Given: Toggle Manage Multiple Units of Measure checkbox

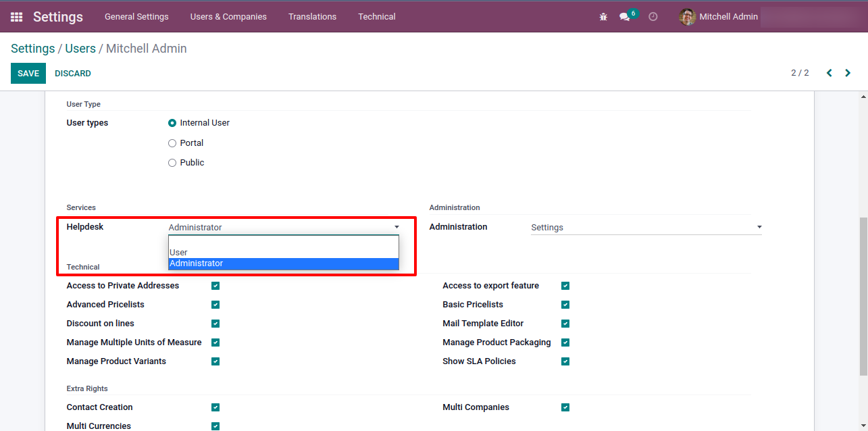Looking at the screenshot, I should tap(215, 343).
